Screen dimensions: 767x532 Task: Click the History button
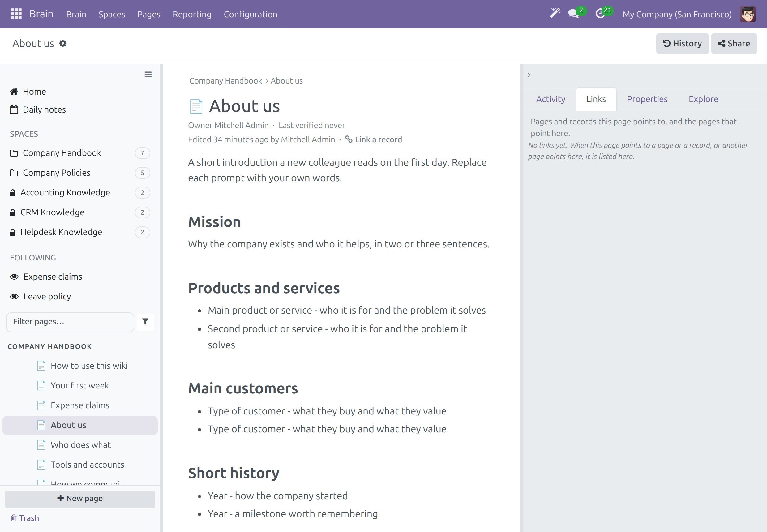[x=682, y=43]
